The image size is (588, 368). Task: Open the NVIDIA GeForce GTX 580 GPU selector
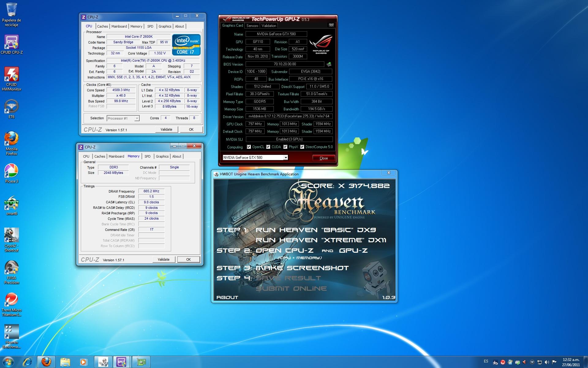(x=255, y=158)
